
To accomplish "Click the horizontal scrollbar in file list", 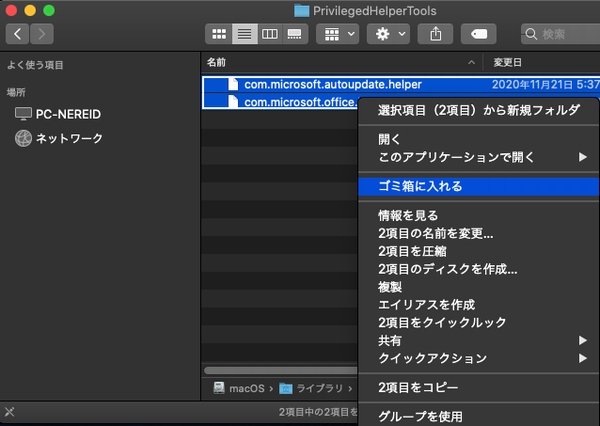I will tap(280, 370).
